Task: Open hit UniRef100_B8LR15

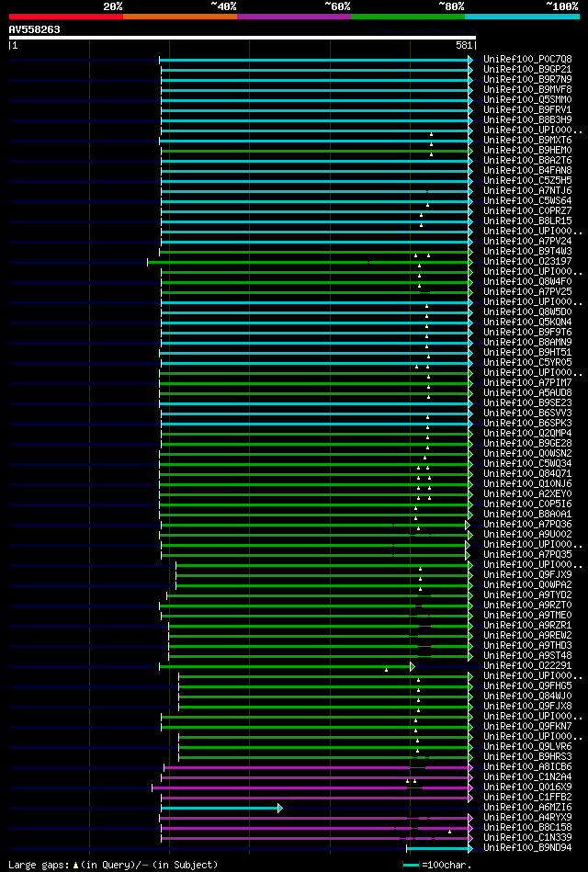Action: [x=527, y=221]
